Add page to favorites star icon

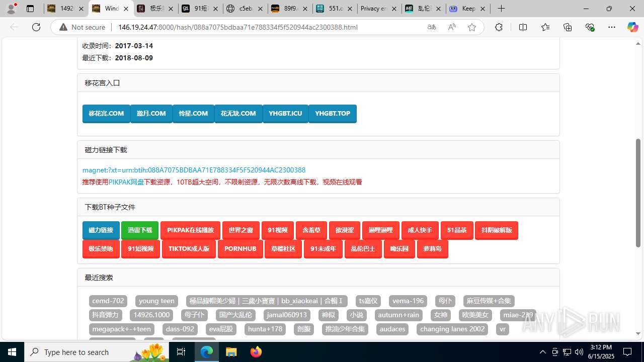[x=472, y=27]
